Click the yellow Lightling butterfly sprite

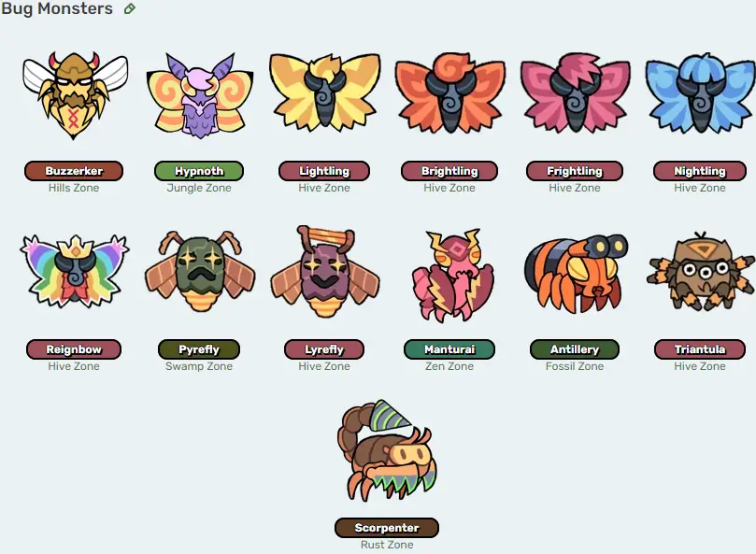click(x=324, y=93)
